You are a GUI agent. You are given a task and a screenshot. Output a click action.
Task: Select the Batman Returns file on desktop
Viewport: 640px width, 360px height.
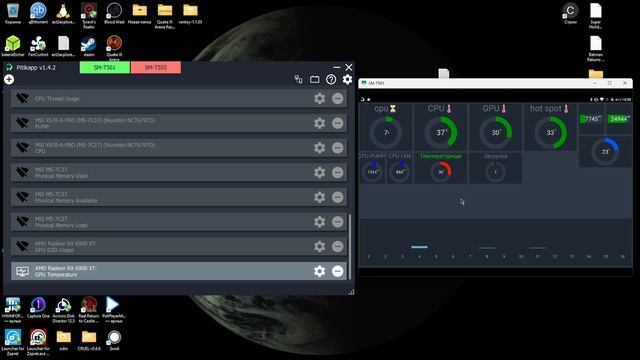tap(596, 49)
